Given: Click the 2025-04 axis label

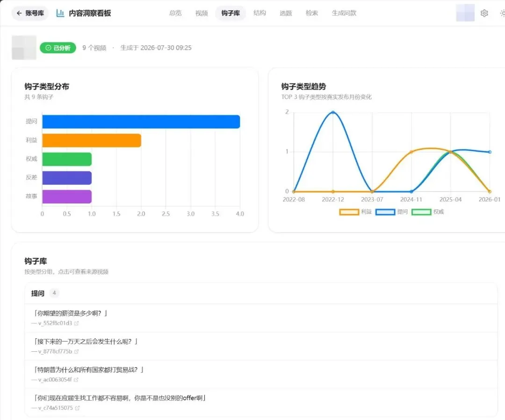Looking at the screenshot, I should 450,199.
